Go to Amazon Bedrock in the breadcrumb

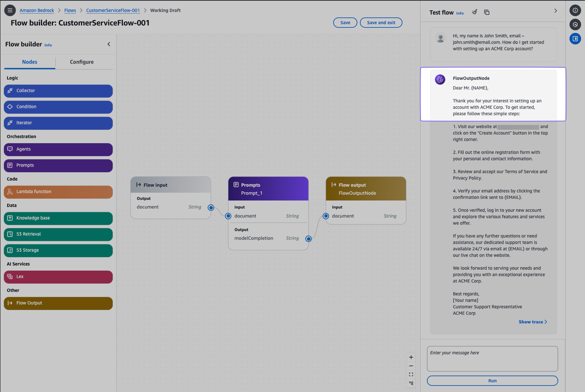pos(37,10)
